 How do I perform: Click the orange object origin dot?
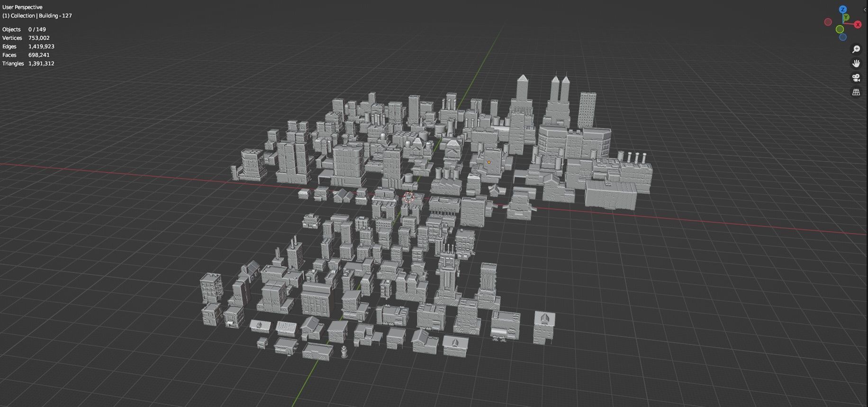[x=489, y=162]
